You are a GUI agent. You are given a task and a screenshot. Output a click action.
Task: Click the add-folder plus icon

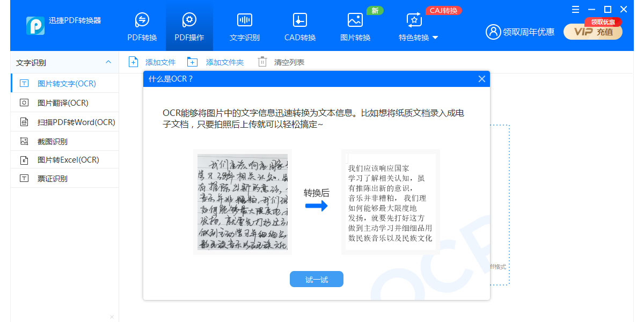[x=192, y=62]
